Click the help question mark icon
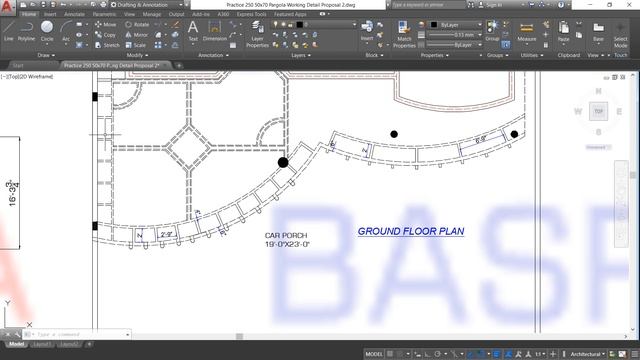The height and width of the screenshot is (360, 640). (561, 5)
